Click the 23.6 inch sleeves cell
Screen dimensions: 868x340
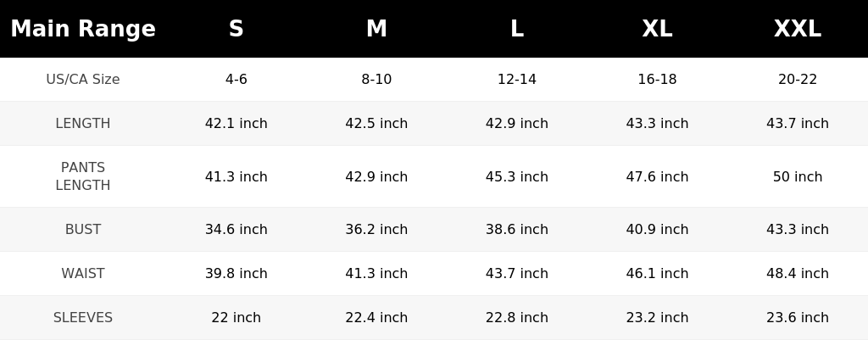pyautogui.click(x=798, y=318)
